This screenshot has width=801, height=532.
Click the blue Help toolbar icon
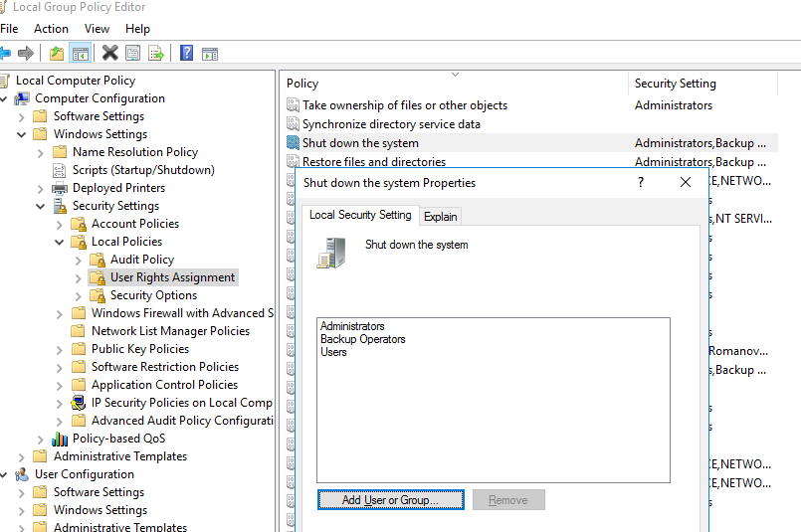186,53
